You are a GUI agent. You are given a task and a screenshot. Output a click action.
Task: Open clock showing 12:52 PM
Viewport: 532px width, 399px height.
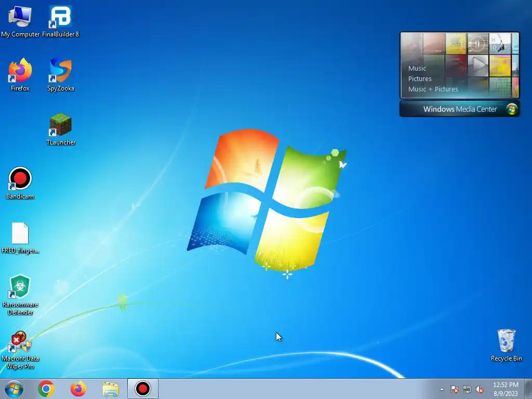(x=506, y=389)
